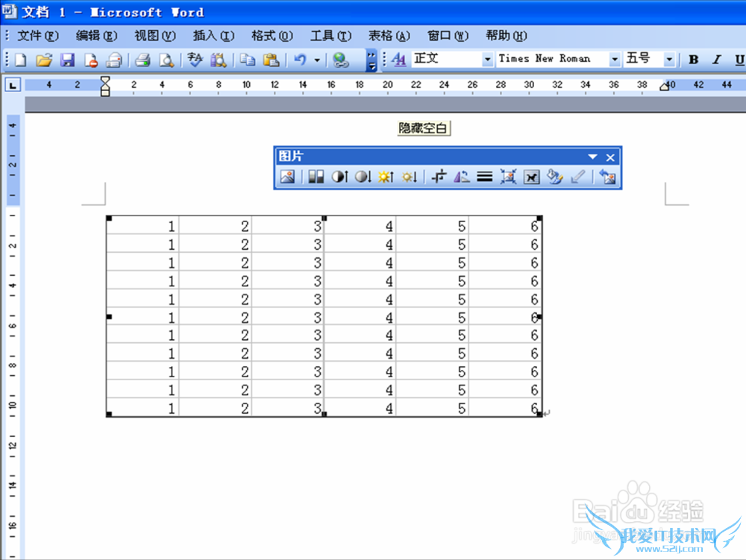The height and width of the screenshot is (560, 746).
Task: Run the spelling and grammar check icon
Action: coord(195,60)
